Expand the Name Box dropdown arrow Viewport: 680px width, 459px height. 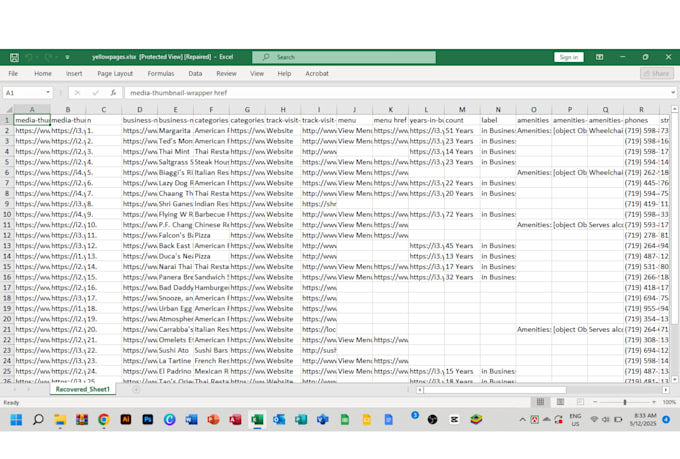click(48, 93)
